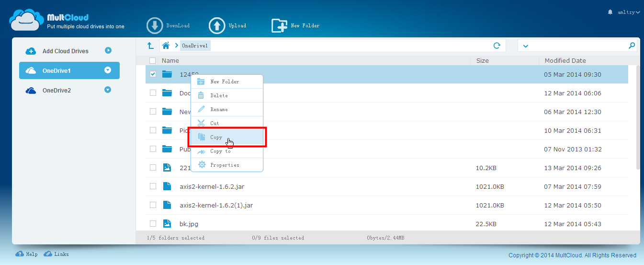Choose Delete in context menu
This screenshot has width=644, height=265.
[x=227, y=95]
